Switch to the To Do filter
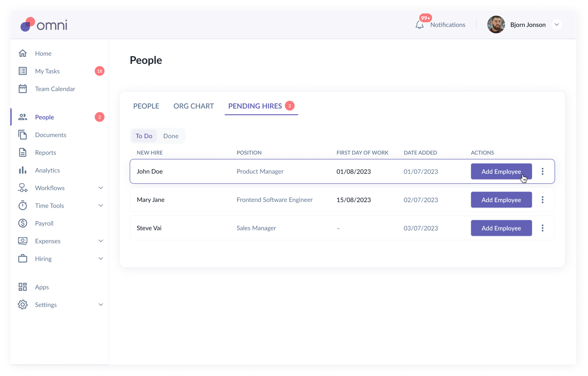Image resolution: width=588 pixels, height=376 pixels. (144, 136)
